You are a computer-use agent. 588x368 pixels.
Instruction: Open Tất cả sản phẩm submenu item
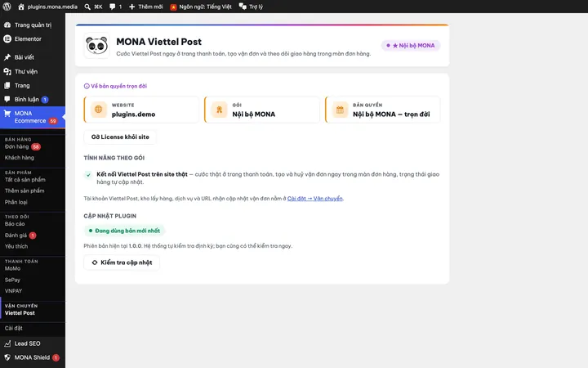25,179
